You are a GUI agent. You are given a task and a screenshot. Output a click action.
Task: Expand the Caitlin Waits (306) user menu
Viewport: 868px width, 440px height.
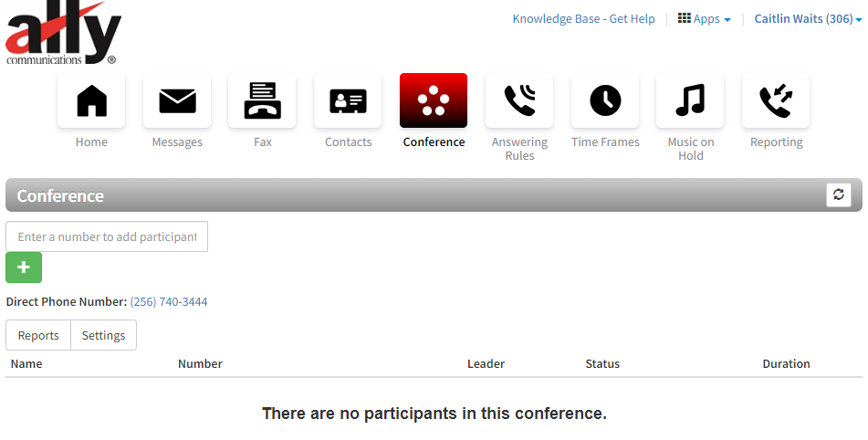(808, 19)
